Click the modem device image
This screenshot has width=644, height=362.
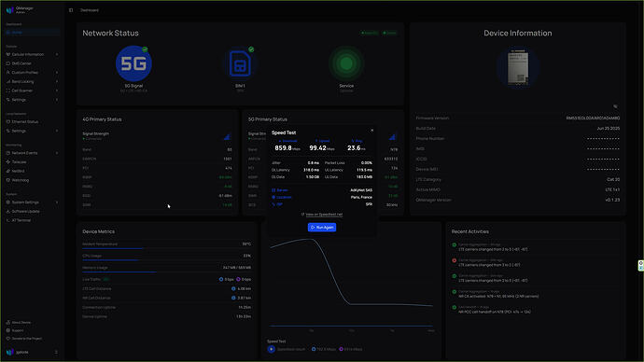518,67
